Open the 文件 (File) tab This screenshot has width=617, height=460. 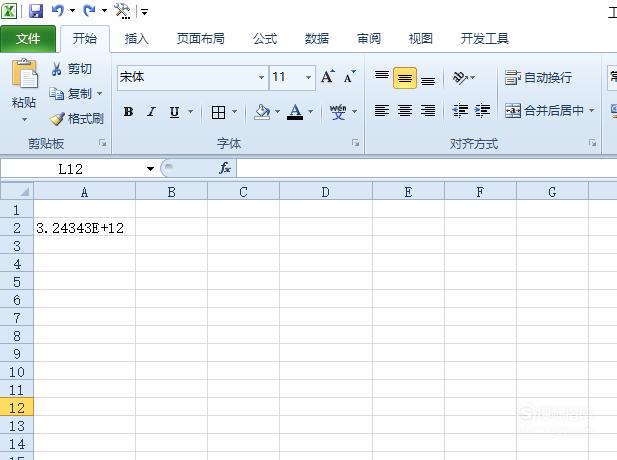(x=28, y=39)
